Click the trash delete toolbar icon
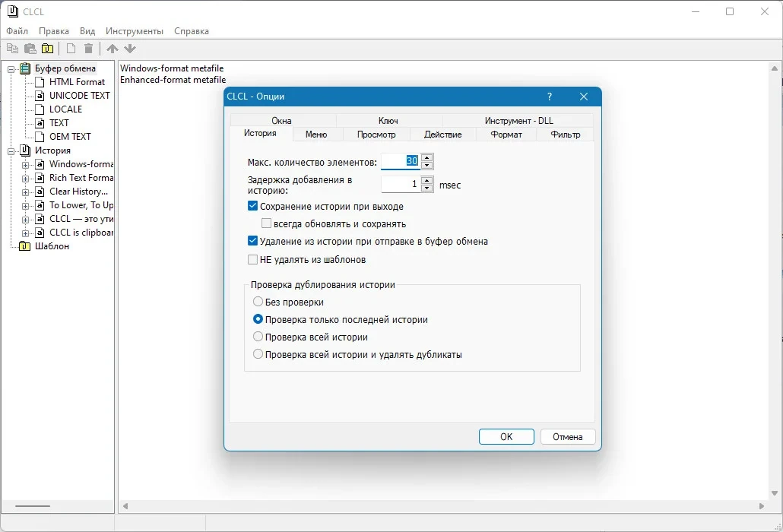This screenshot has height=532, width=783. [88, 49]
